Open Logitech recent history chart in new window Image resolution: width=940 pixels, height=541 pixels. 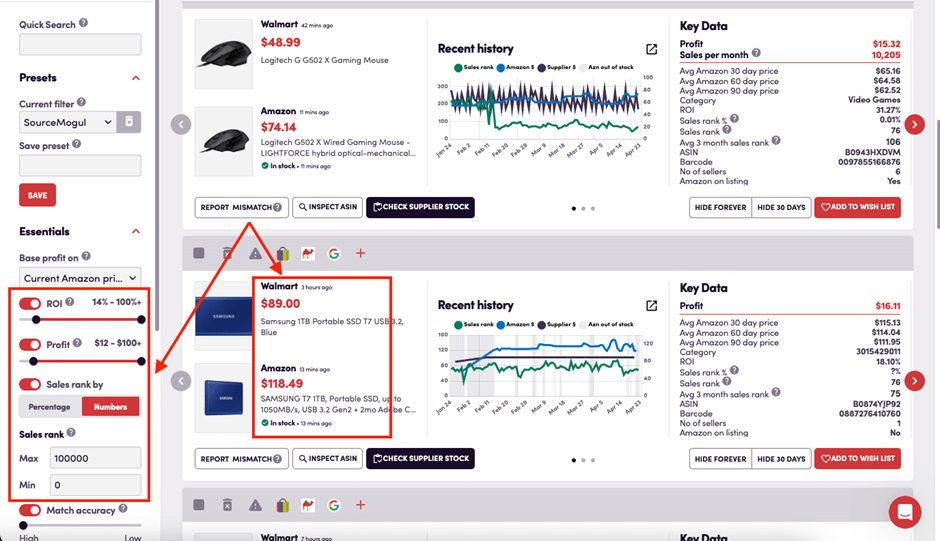(652, 49)
